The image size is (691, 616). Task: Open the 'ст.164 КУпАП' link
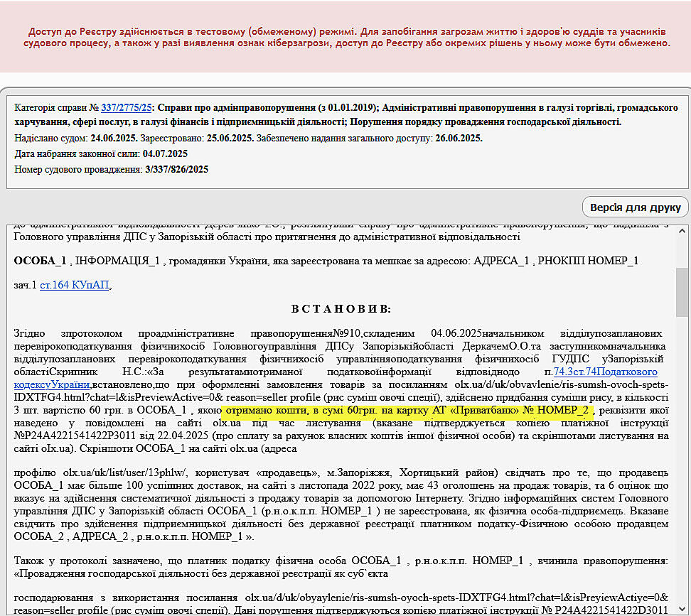75,285
